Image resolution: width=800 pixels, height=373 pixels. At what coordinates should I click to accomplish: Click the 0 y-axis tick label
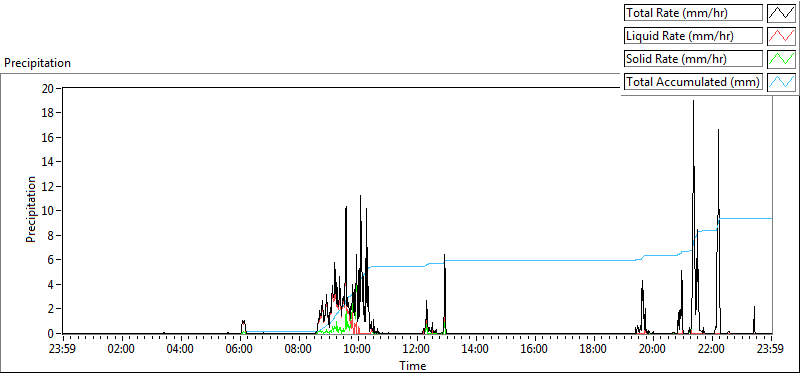click(52, 333)
